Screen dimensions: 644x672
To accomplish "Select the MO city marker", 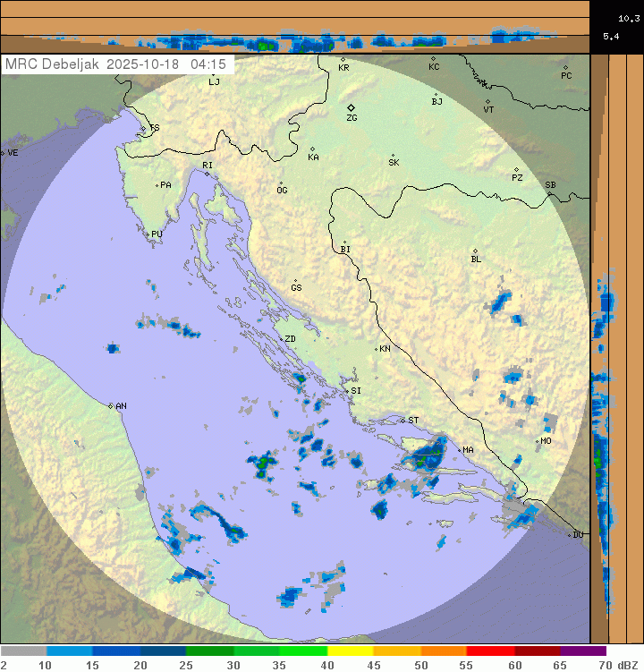I will (x=537, y=441).
